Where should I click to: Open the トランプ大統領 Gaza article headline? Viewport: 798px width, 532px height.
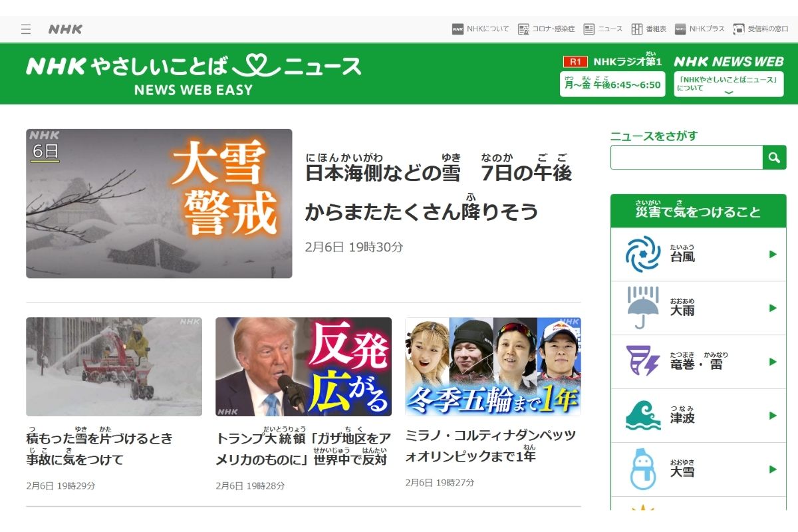(x=303, y=449)
